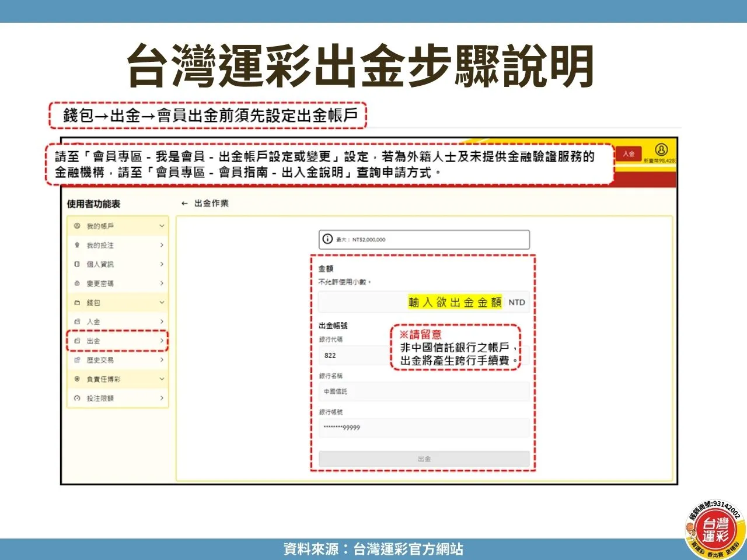The height and width of the screenshot is (560, 747).
Task: Click the 變更密碼 lock icon
Action: click(x=77, y=283)
